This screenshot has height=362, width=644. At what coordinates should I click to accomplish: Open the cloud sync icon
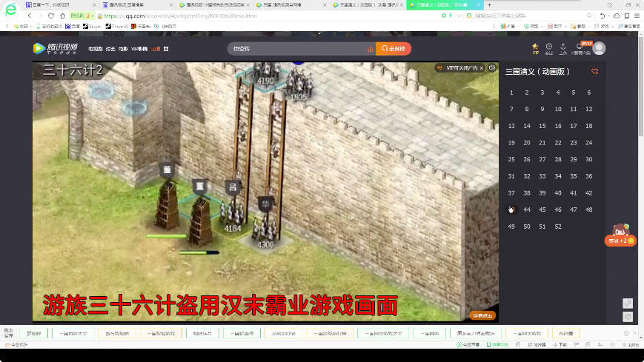tap(617, 16)
